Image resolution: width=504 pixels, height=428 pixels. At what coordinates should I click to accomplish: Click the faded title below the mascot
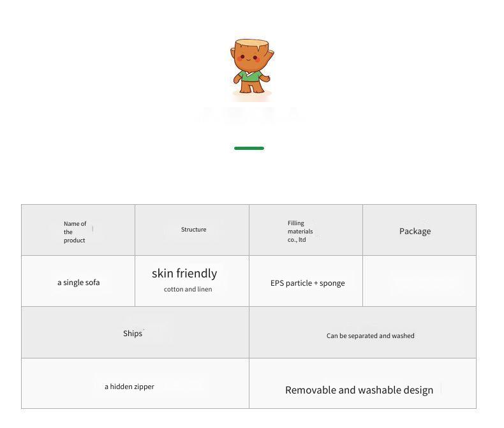pos(249,115)
